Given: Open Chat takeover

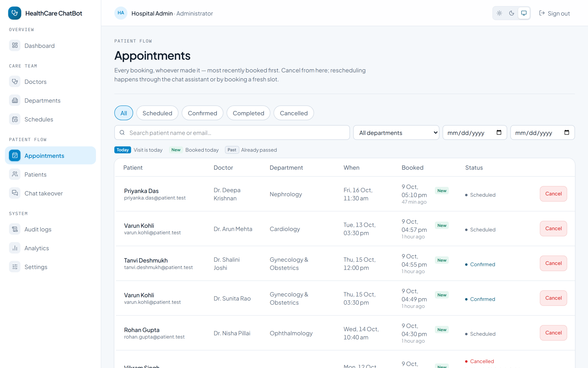Looking at the screenshot, I should click(50, 193).
